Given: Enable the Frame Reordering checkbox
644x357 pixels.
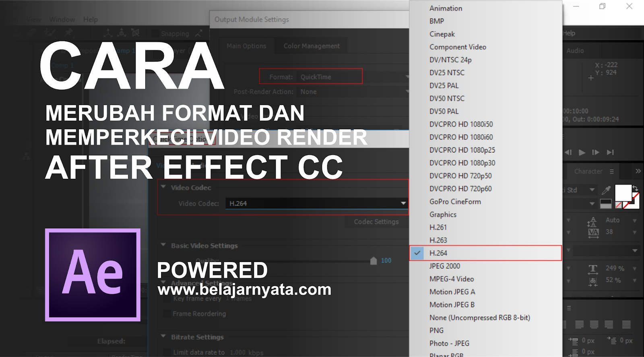Looking at the screenshot, I should 167,314.
